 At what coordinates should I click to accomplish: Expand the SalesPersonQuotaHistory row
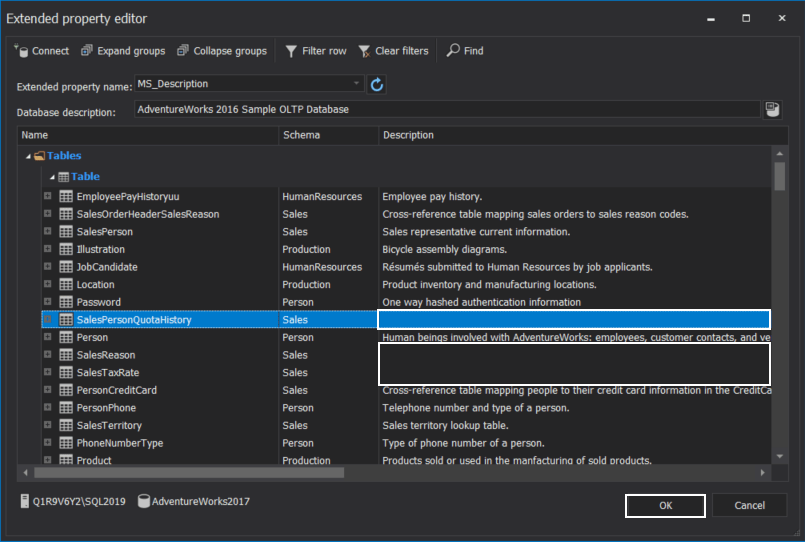(x=47, y=319)
